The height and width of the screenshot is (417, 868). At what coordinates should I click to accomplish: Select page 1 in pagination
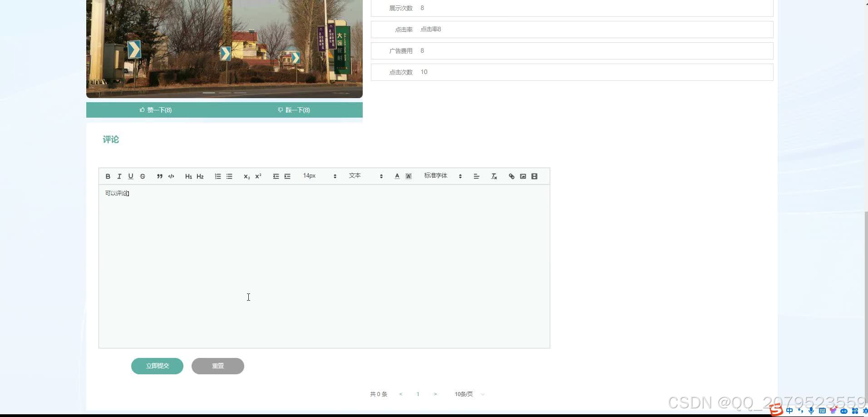418,394
